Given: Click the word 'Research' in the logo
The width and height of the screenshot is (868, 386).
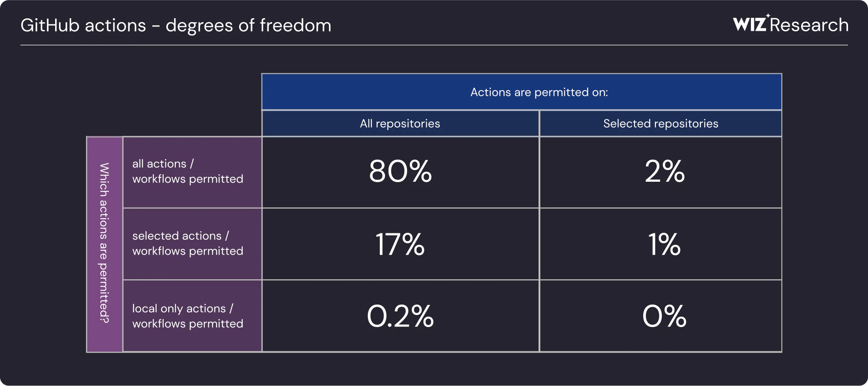Looking at the screenshot, I should coord(809,25).
